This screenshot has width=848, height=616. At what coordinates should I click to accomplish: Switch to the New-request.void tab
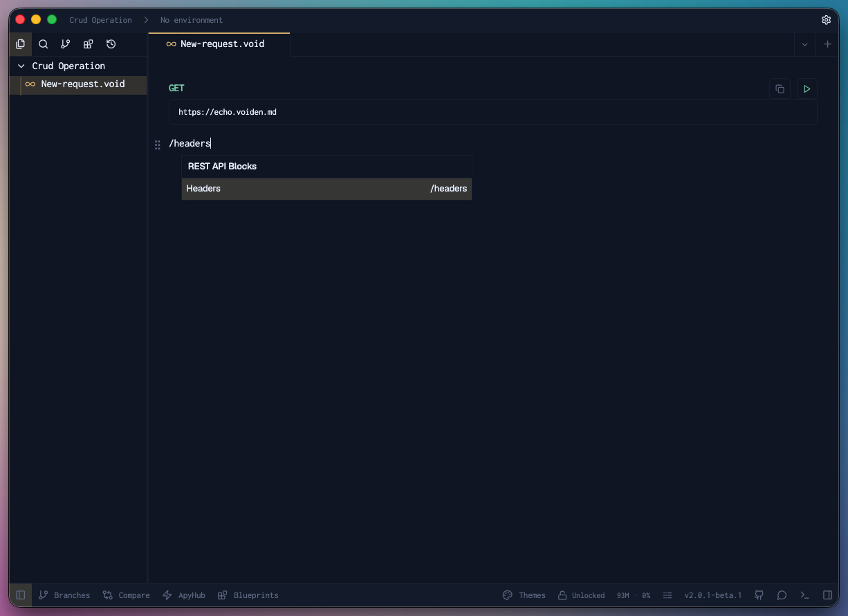pyautogui.click(x=219, y=44)
